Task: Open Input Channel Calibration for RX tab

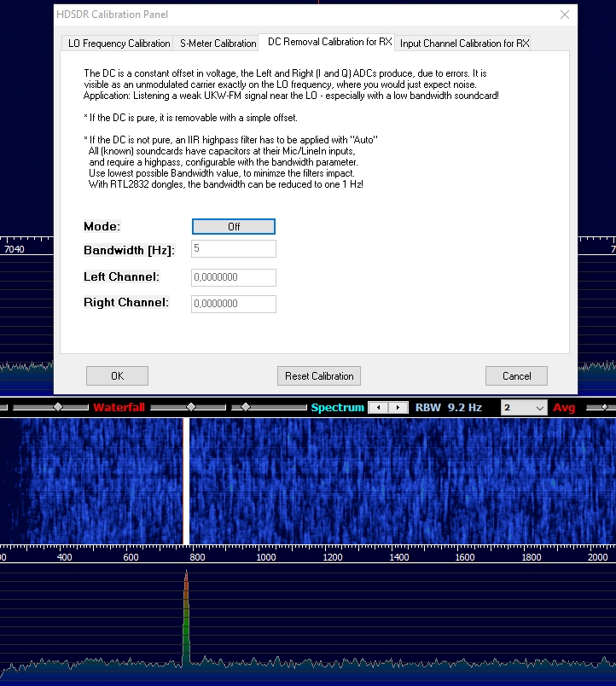Action: coord(463,44)
